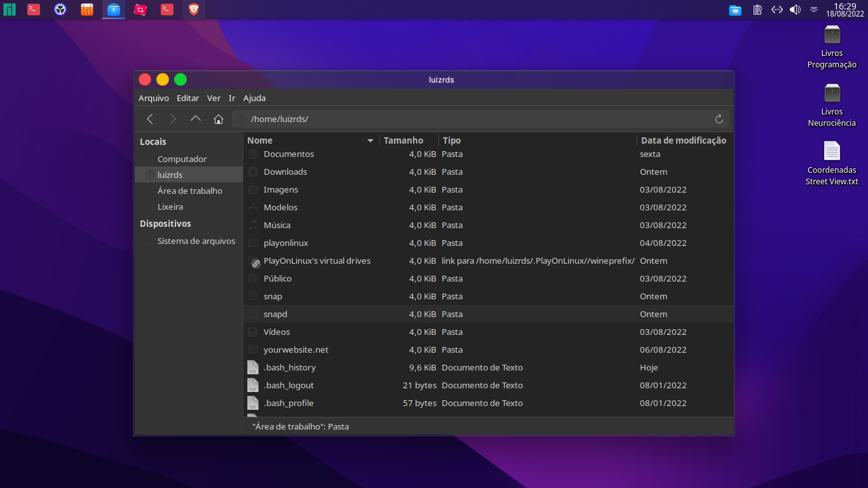Open the network connection tray icon
Viewport: 868px width, 488px height.
776,10
